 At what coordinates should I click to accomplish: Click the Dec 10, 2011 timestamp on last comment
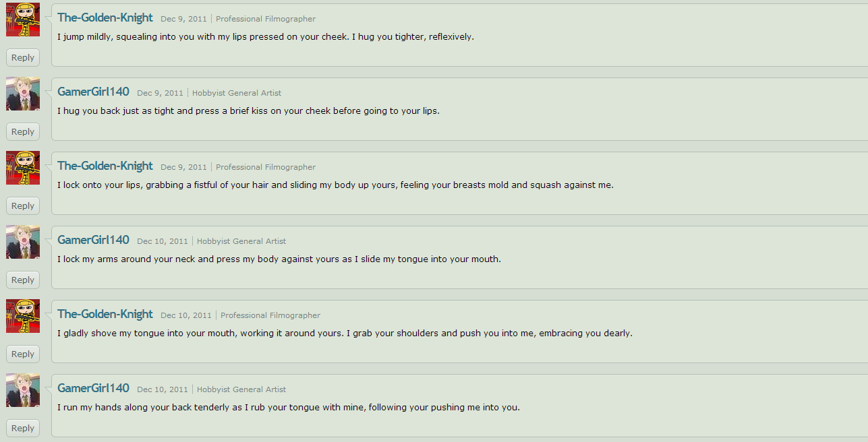163,389
